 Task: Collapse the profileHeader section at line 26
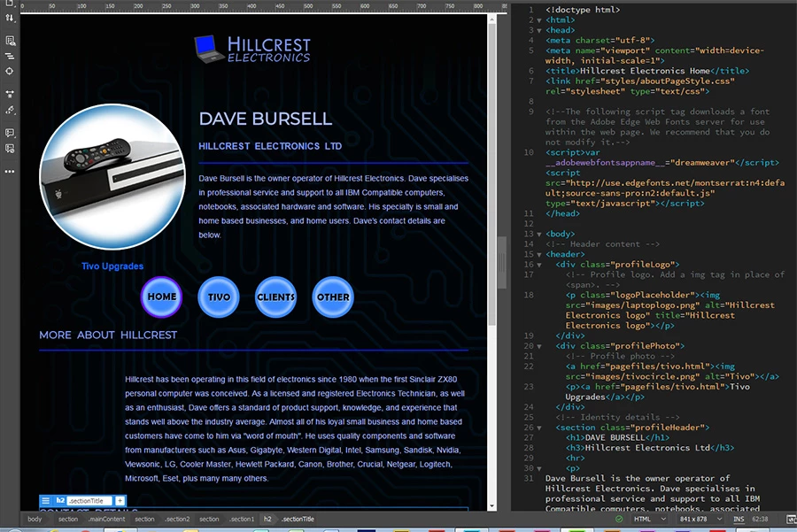[x=539, y=428]
